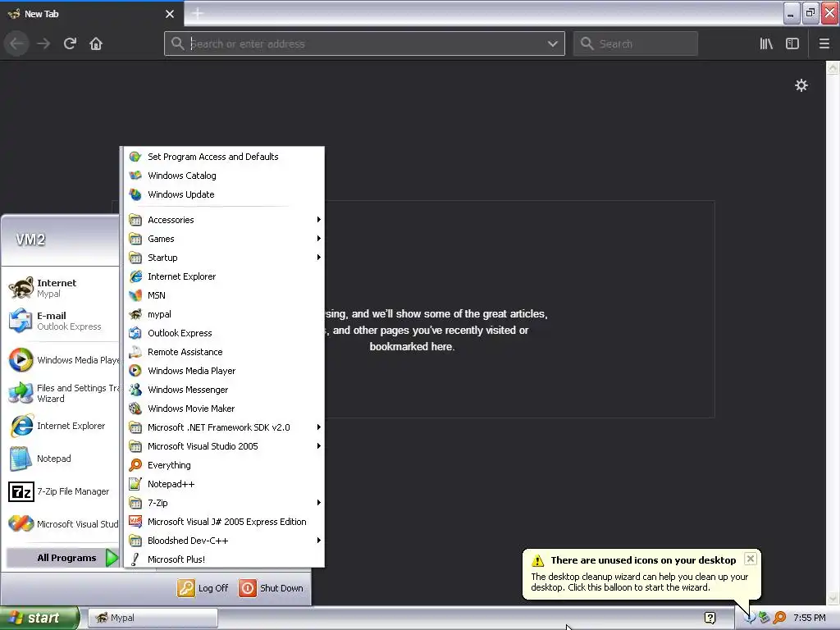Open Microsoft Plus! entry
This screenshot has height=630, width=840.
(224, 559)
